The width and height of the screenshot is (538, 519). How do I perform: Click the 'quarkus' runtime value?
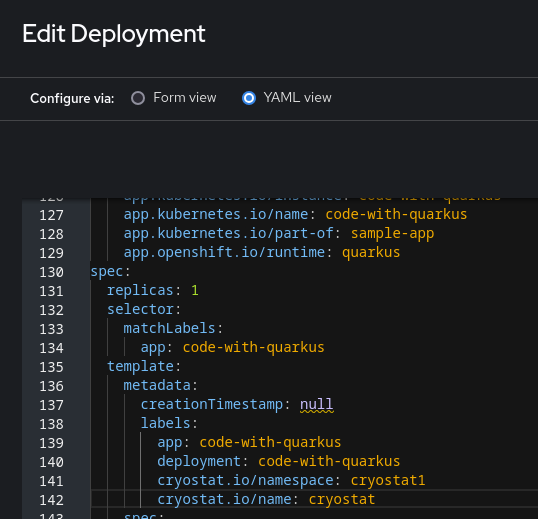pyautogui.click(x=371, y=252)
